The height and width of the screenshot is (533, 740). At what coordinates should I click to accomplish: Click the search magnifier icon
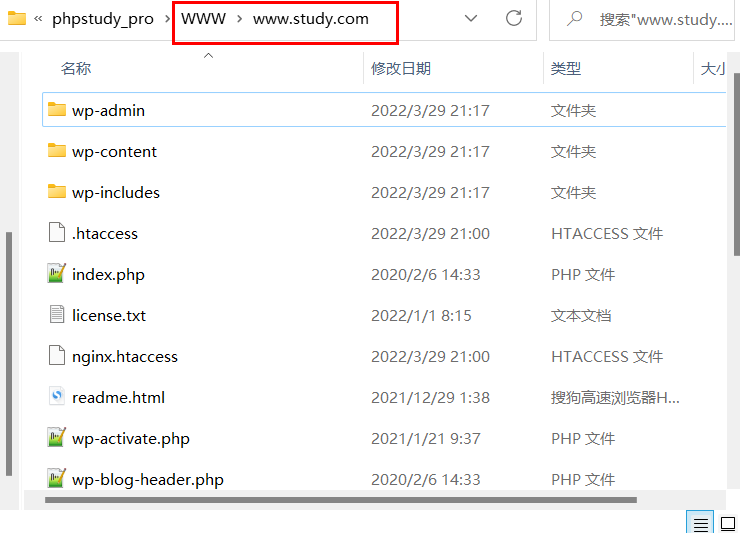point(574,18)
